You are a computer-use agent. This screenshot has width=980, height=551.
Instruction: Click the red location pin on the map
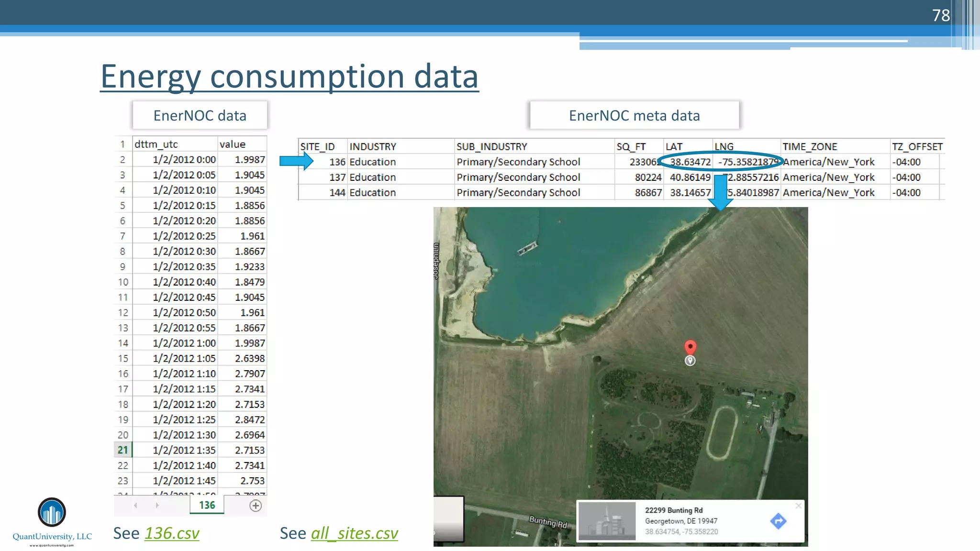pos(690,347)
